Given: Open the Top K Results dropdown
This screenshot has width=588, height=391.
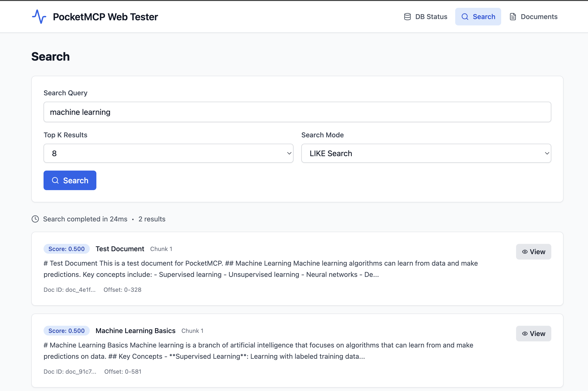Looking at the screenshot, I should 168,153.
